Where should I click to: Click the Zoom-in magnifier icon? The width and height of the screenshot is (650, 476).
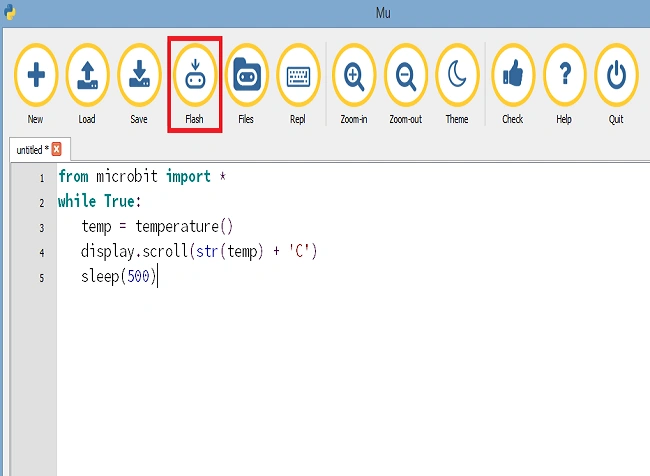pyautogui.click(x=354, y=75)
